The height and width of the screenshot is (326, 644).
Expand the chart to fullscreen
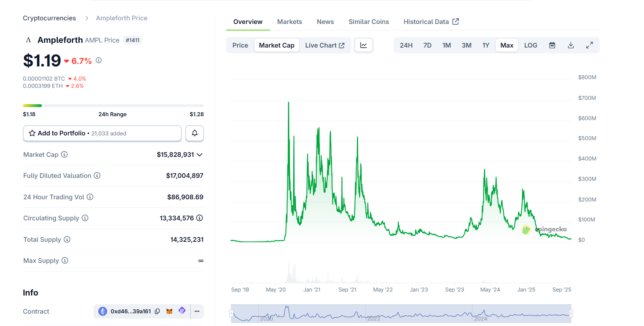click(x=589, y=45)
